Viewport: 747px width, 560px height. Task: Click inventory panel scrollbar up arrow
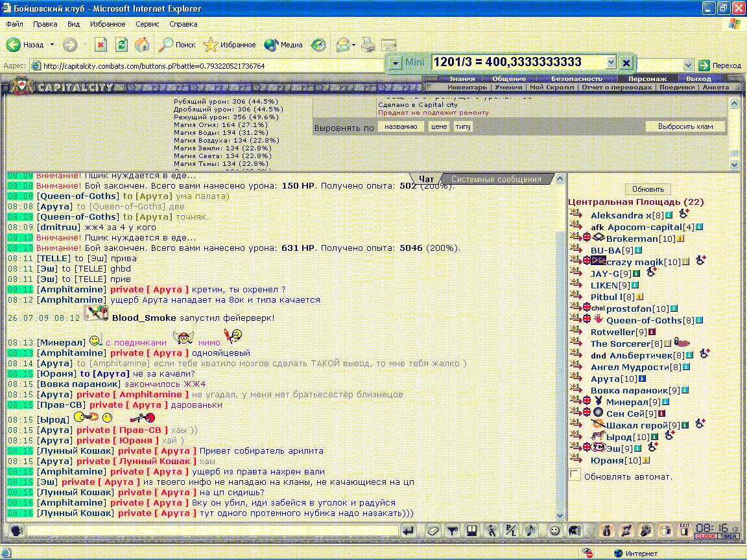[734, 103]
